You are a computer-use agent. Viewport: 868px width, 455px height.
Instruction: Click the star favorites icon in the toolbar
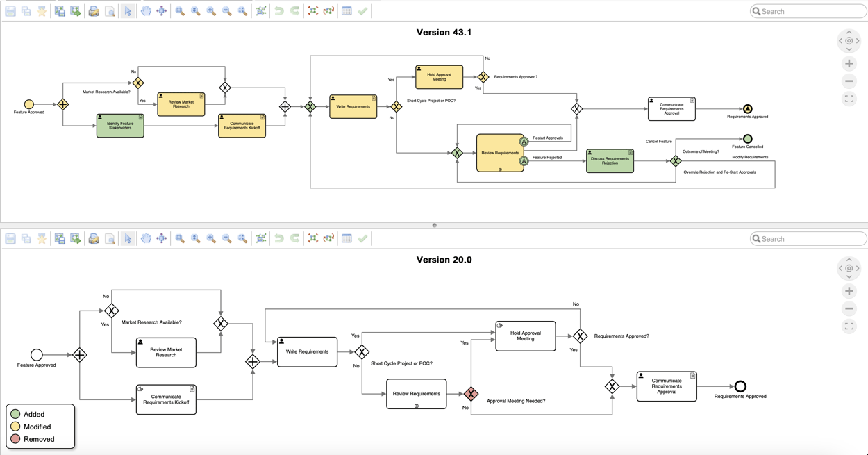pos(42,10)
